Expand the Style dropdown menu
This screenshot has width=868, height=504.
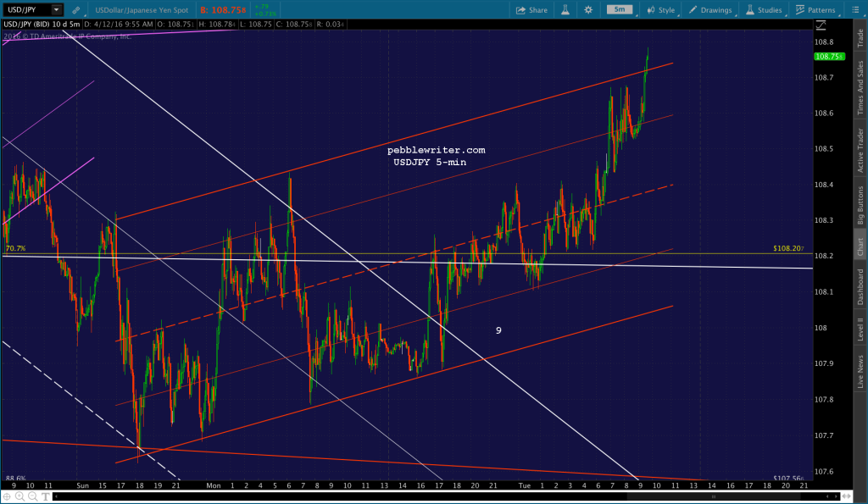[x=661, y=10]
